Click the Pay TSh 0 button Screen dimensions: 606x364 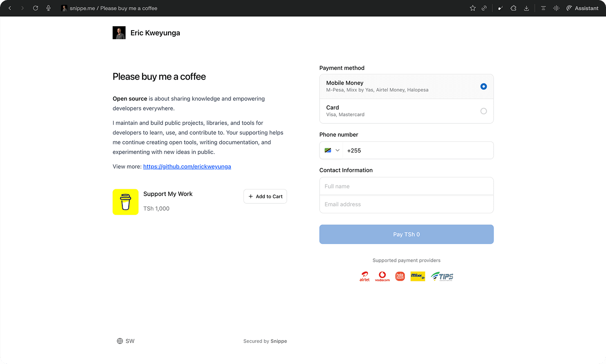click(406, 234)
